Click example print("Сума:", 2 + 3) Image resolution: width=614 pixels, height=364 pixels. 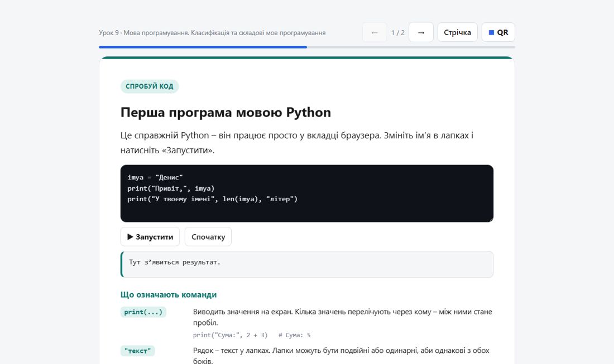tap(230, 335)
